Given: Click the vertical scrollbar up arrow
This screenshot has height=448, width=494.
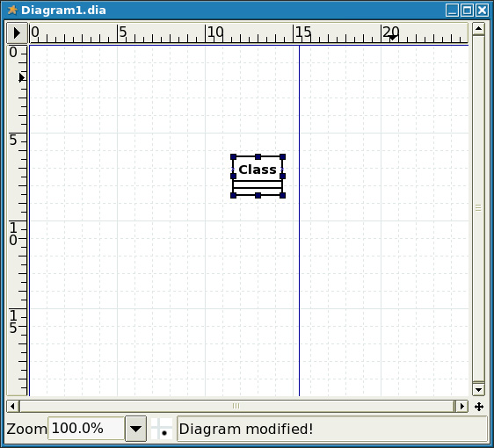Looking at the screenshot, I should tap(478, 29).
